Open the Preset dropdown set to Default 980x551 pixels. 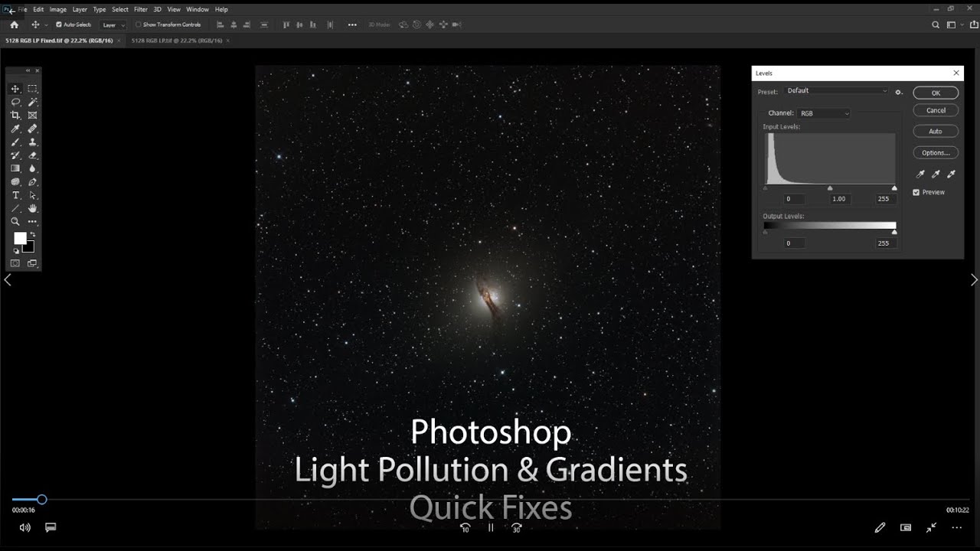coord(837,91)
